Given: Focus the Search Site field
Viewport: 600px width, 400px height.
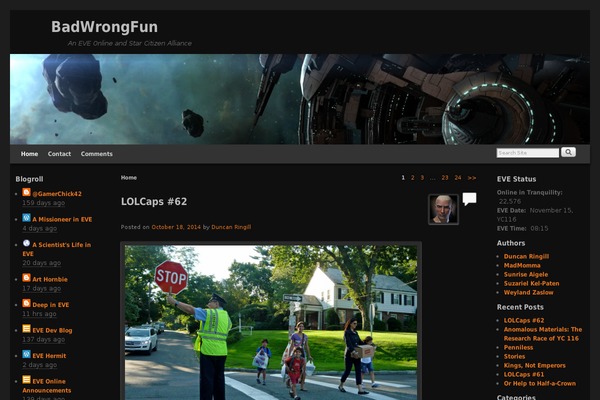Looking at the screenshot, I should [x=527, y=153].
